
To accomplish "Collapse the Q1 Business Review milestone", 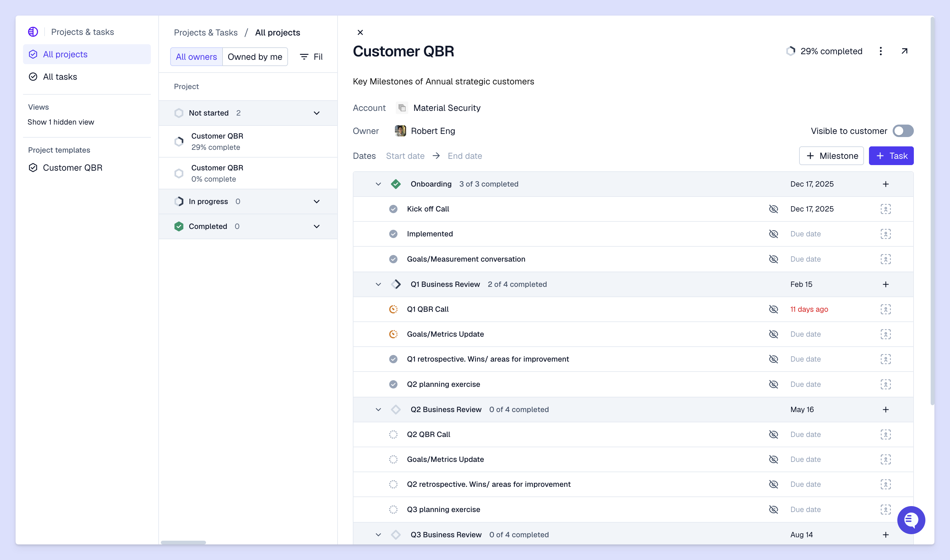I will (378, 284).
